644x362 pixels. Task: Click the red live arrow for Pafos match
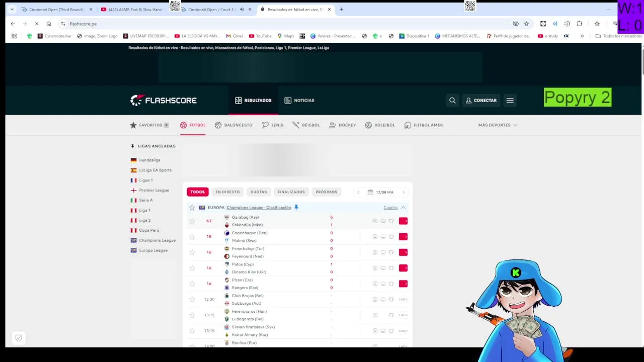pyautogui.click(x=403, y=268)
